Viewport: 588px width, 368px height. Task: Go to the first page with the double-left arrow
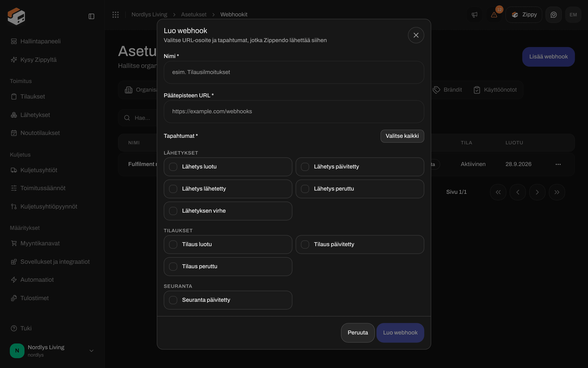pos(498,192)
